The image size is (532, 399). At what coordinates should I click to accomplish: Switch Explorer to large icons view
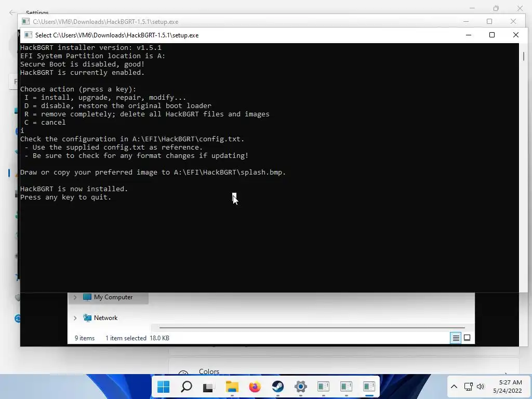click(x=467, y=338)
